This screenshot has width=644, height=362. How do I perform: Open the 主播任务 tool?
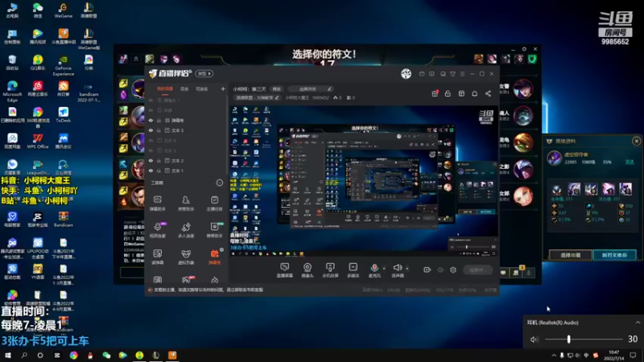pos(214,204)
